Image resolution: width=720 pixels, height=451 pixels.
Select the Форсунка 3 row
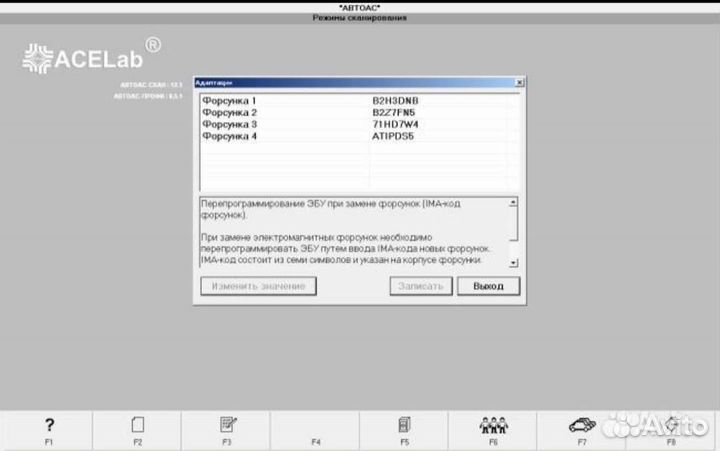[x=360, y=124]
